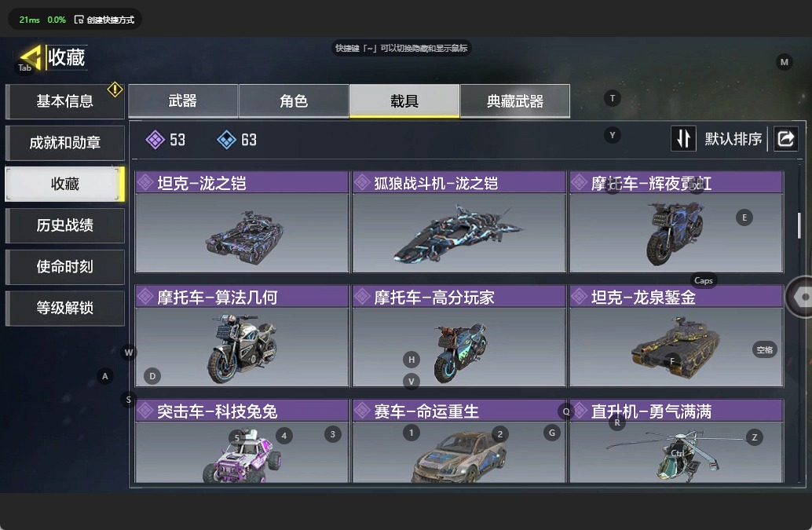Select the 坦克-泷之铠 vehicle card
The width and height of the screenshot is (812, 530).
pos(242,222)
